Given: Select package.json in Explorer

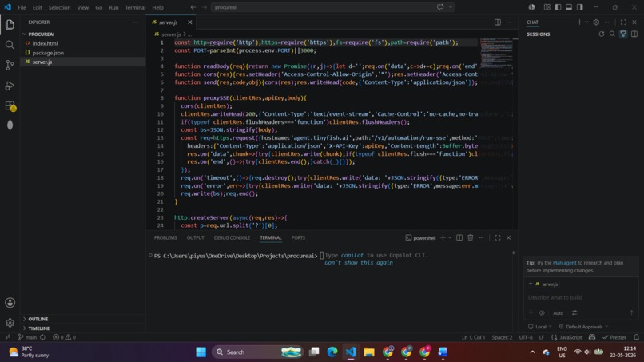Looking at the screenshot, I should [x=48, y=53].
